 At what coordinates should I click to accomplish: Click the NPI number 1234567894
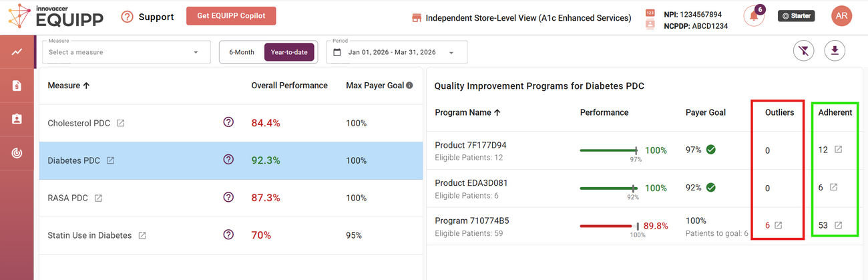tap(700, 14)
